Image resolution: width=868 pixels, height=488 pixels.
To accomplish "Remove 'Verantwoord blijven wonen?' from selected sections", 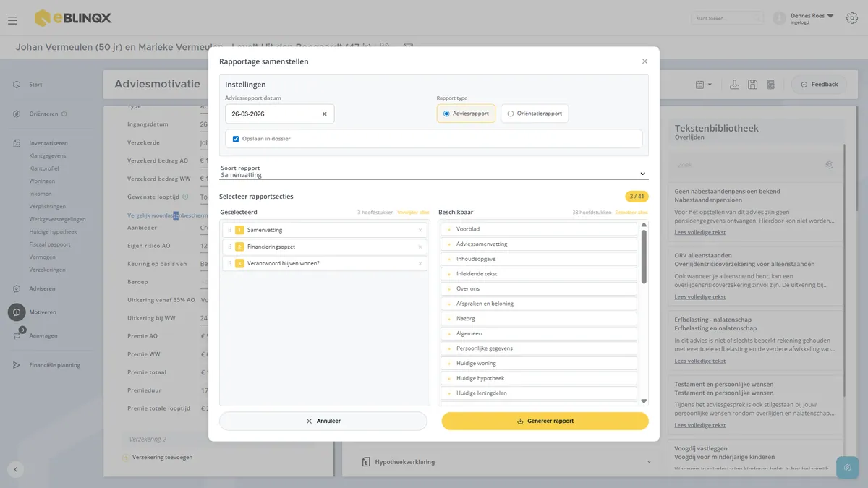I will pyautogui.click(x=420, y=263).
